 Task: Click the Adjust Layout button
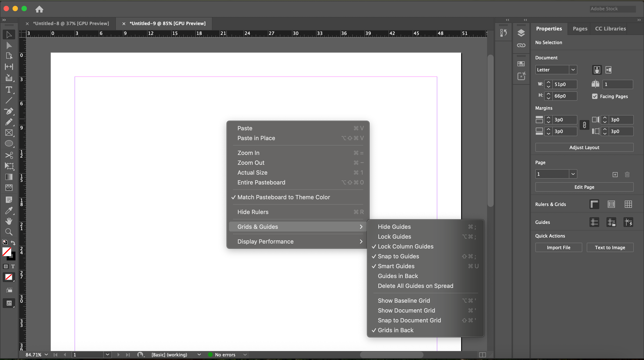tap(584, 148)
